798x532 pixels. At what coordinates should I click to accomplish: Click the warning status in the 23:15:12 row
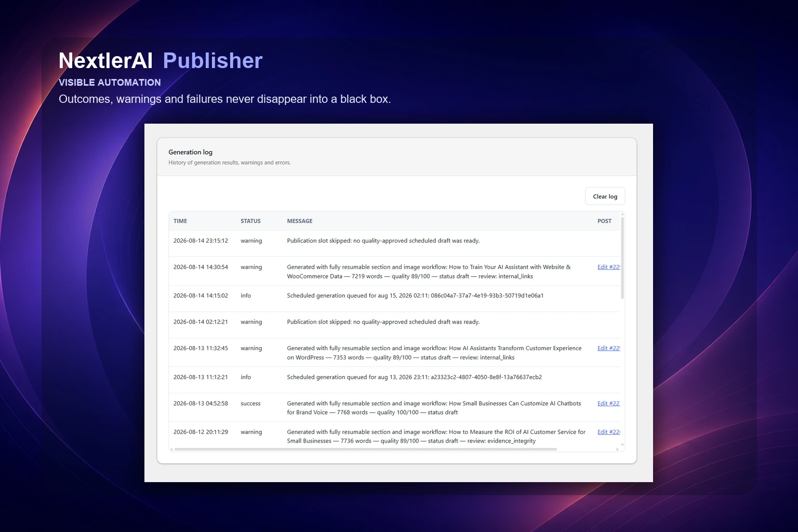pyautogui.click(x=251, y=241)
